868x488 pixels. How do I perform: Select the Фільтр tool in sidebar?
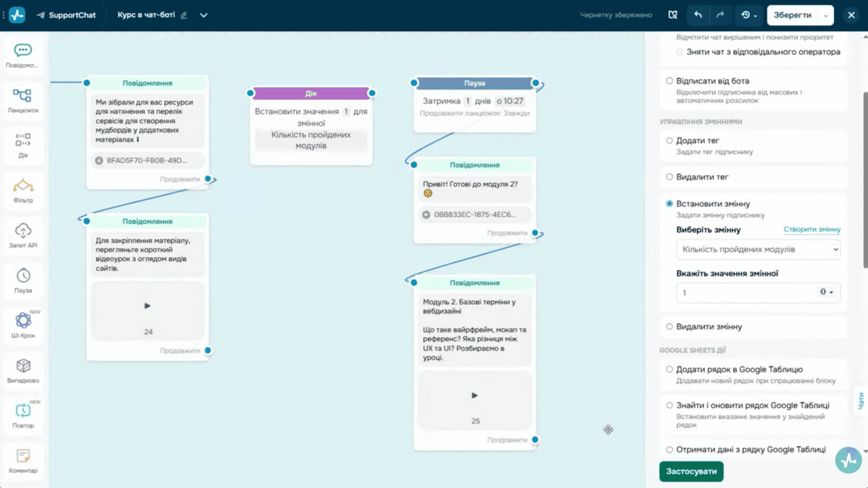[23, 190]
